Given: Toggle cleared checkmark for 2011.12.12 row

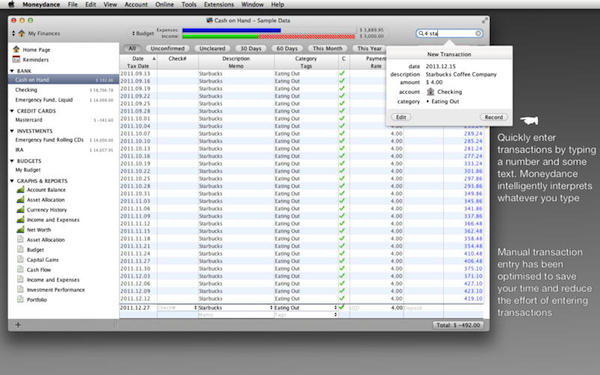Looking at the screenshot, I should [342, 298].
